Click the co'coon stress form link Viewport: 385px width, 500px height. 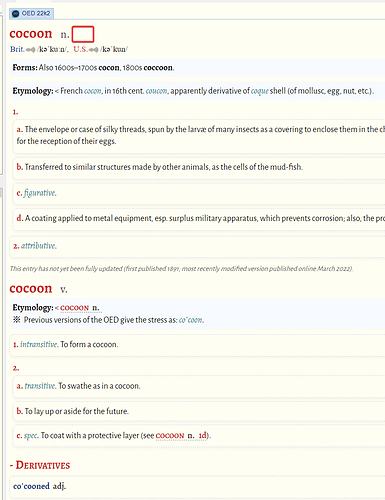pyautogui.click(x=190, y=320)
